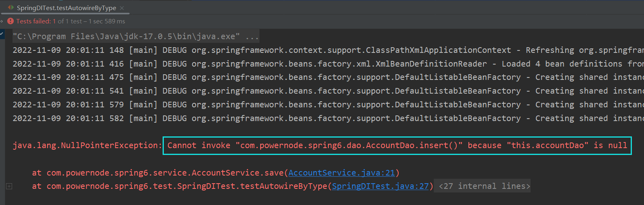Expand the 27 internal lines fold
The image size is (644, 205).
pyautogui.click(x=484, y=186)
